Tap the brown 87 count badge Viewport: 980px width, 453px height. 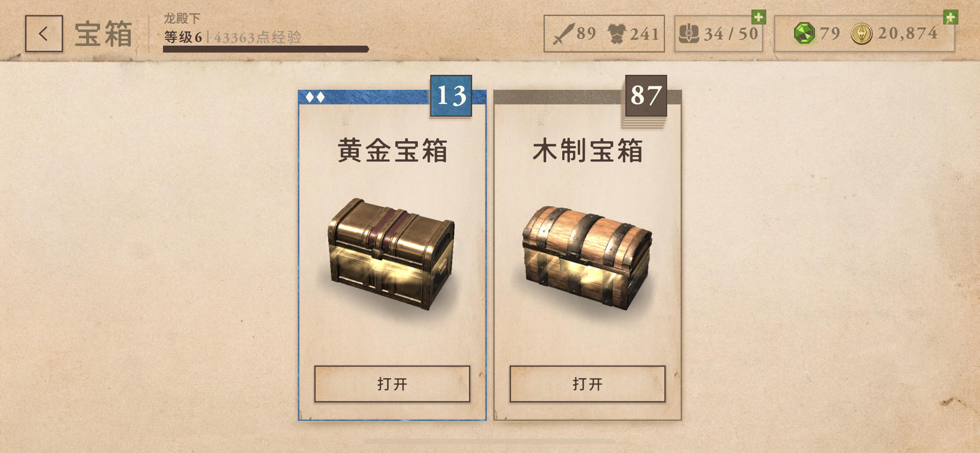click(x=646, y=96)
